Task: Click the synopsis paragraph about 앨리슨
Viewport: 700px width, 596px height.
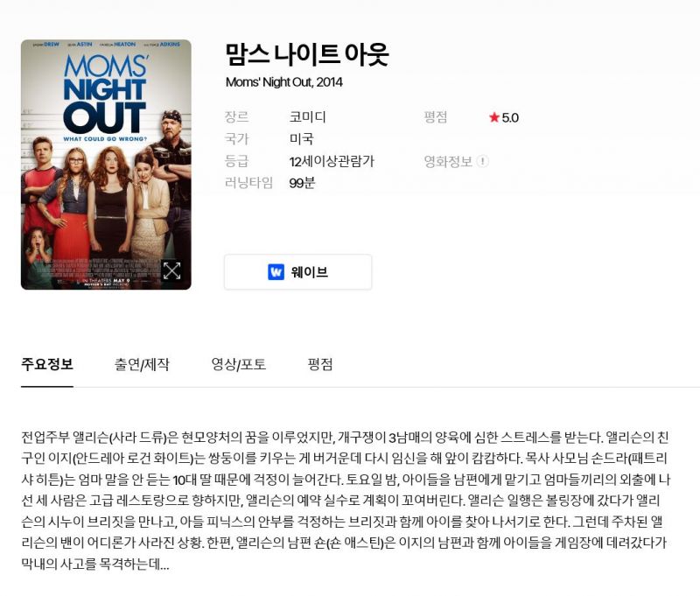Action: (346, 501)
